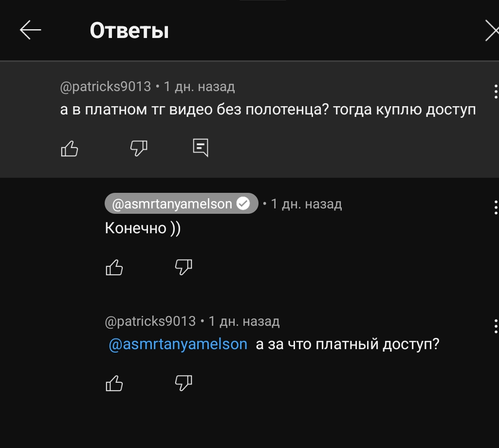Like the "а за что платный доступ?" reply

click(x=114, y=383)
